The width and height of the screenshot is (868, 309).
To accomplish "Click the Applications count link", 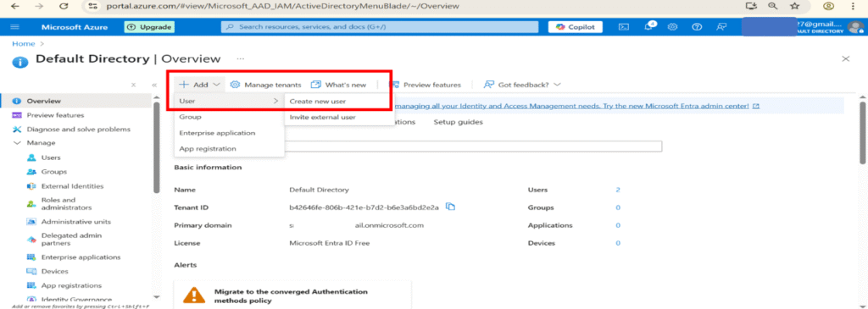I will tap(618, 225).
